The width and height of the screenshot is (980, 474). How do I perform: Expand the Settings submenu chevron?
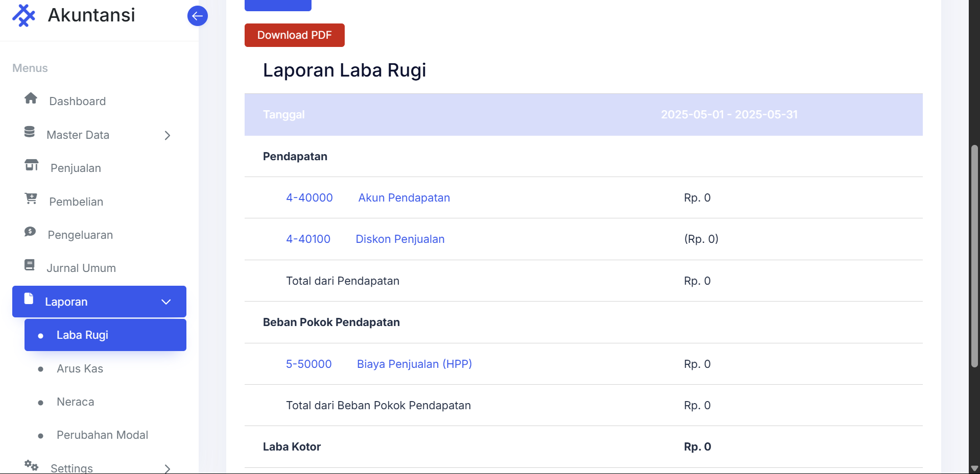(x=167, y=468)
